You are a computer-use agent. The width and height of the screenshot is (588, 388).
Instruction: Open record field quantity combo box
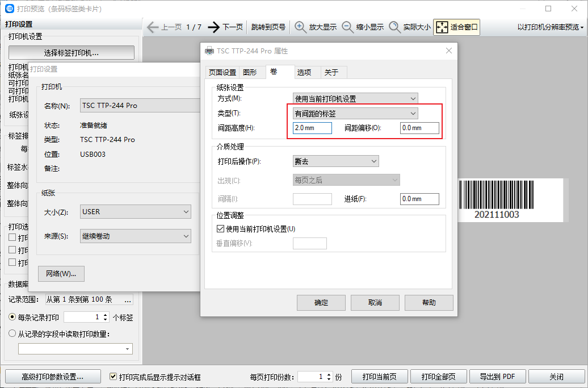point(75,349)
